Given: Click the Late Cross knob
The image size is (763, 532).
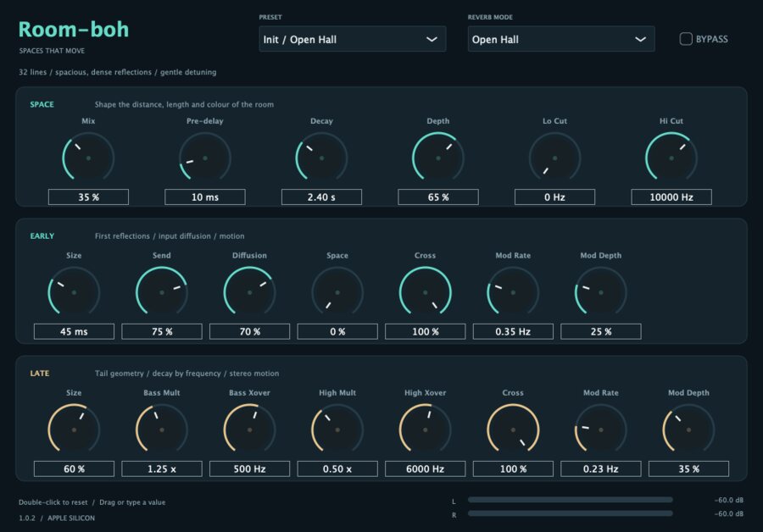Looking at the screenshot, I should (x=513, y=429).
